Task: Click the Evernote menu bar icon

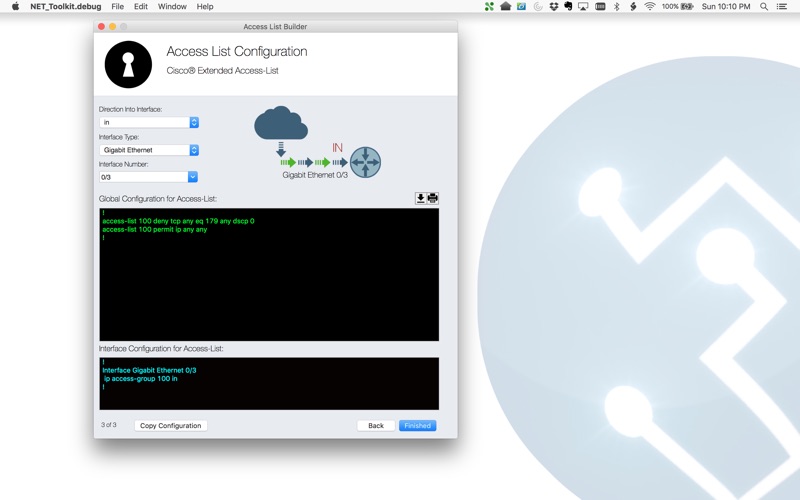Action: point(568,7)
